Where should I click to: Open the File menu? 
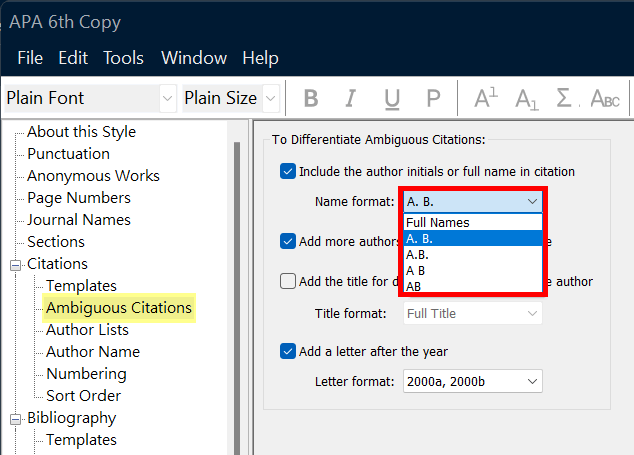pyautogui.click(x=30, y=58)
